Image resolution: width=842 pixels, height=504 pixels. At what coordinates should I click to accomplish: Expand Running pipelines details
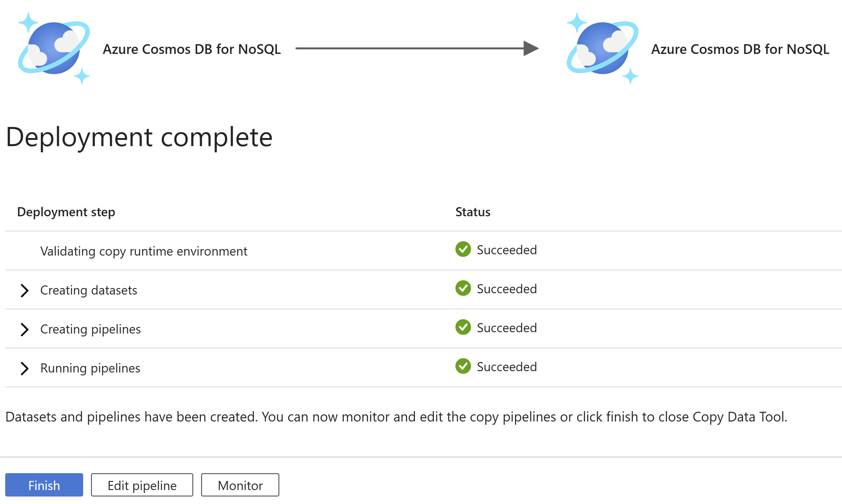point(24,369)
